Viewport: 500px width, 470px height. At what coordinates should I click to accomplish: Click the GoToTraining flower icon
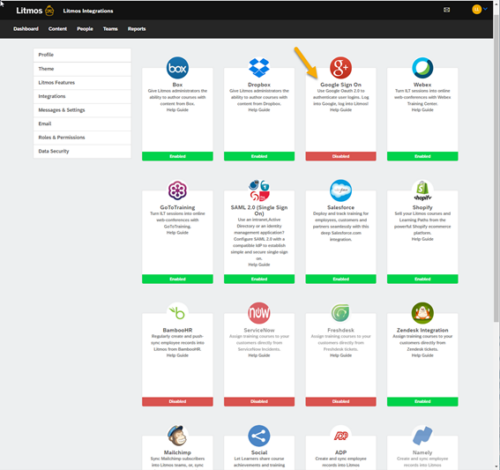coord(177,190)
